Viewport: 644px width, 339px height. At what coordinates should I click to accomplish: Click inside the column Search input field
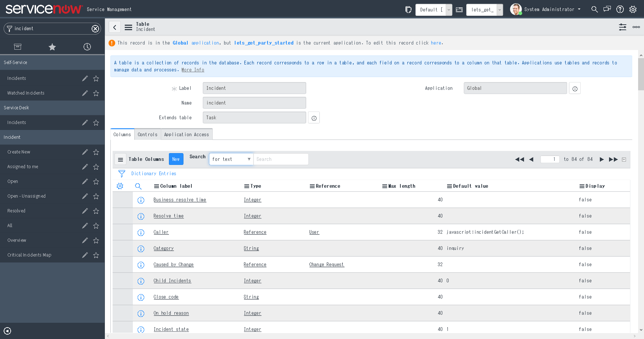(x=281, y=159)
